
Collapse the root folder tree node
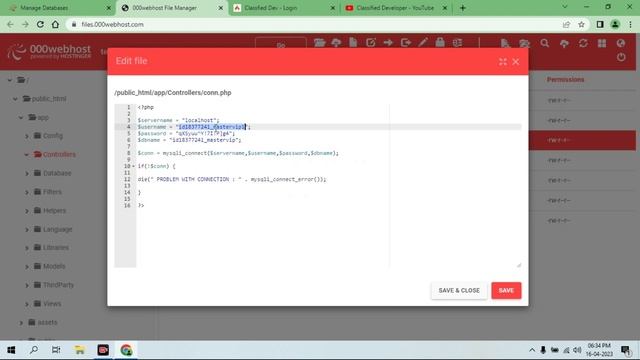point(10,80)
